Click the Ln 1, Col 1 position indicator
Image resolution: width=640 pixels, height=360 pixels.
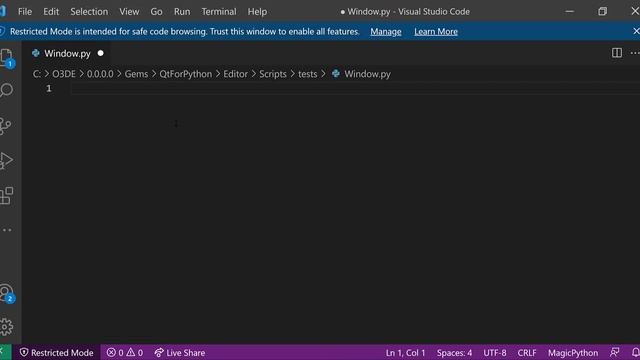pyautogui.click(x=405, y=352)
